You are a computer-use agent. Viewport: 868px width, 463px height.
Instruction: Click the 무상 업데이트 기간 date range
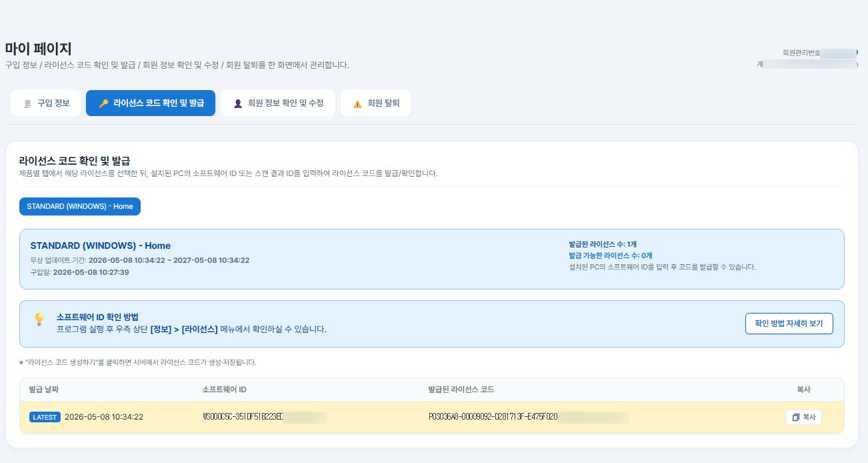pyautogui.click(x=169, y=260)
